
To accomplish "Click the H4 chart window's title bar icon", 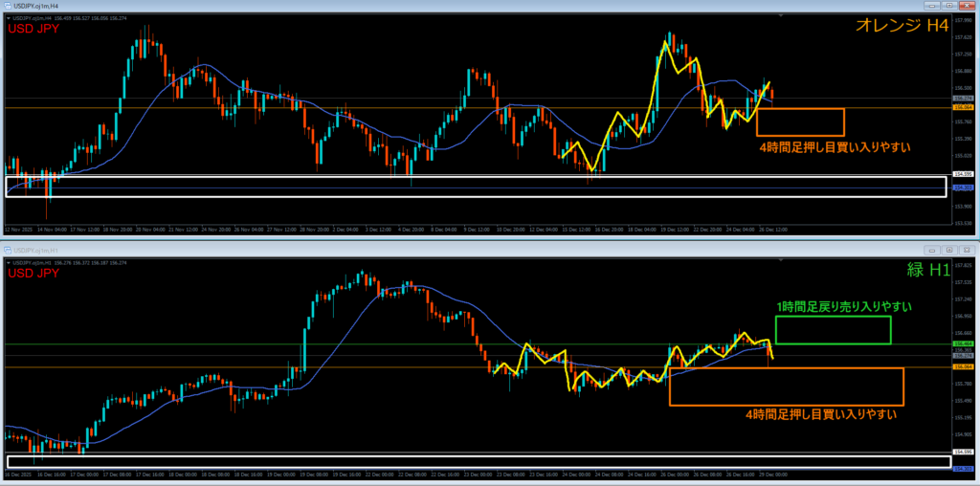I will click(x=10, y=4).
